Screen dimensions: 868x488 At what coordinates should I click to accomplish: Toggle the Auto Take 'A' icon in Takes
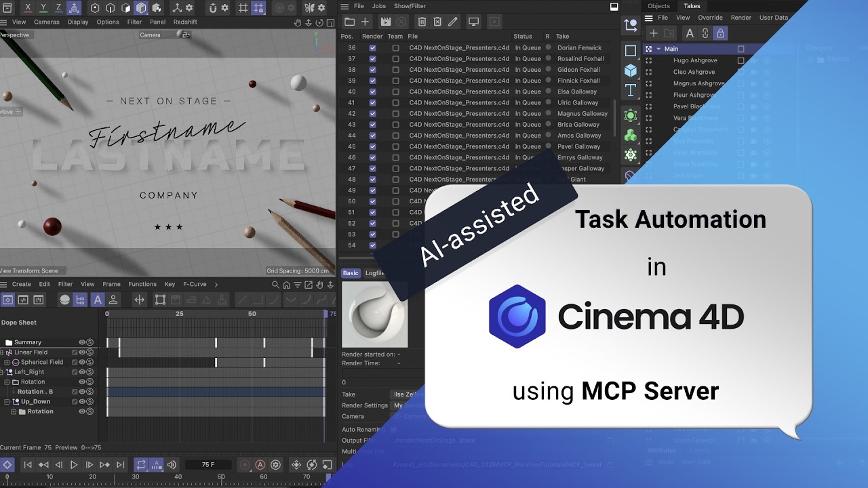pyautogui.click(x=690, y=33)
